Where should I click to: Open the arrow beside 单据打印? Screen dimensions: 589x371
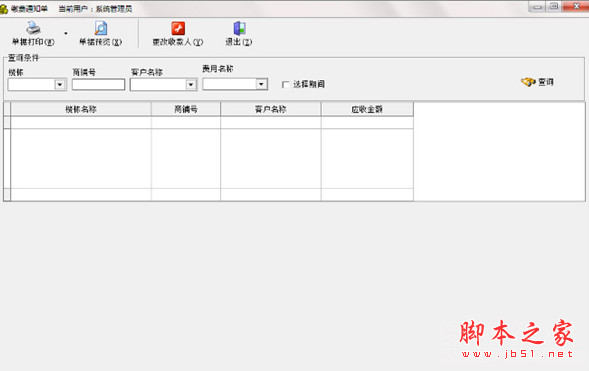[x=66, y=33]
